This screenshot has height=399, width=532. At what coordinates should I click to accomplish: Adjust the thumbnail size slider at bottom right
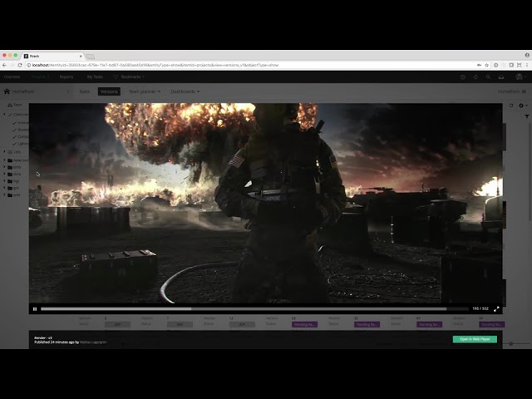pyautogui.click(x=511, y=343)
